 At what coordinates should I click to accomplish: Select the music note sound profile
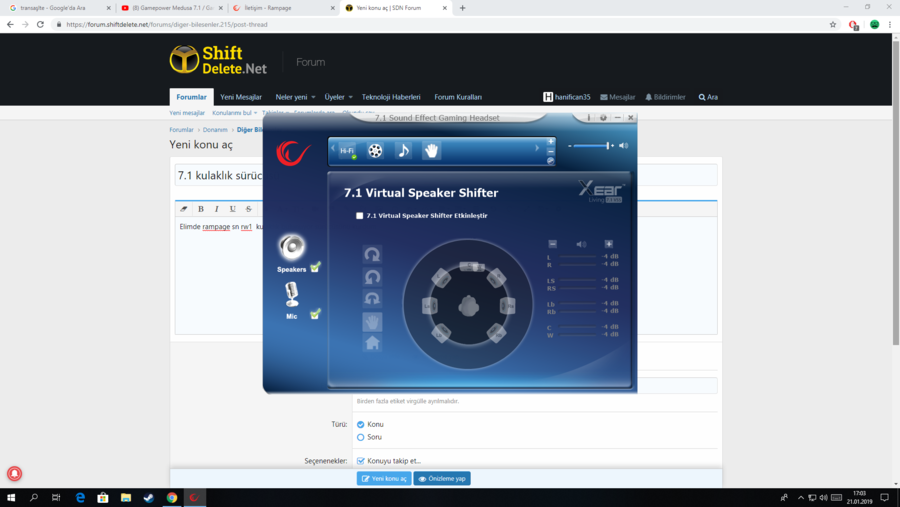pos(403,151)
